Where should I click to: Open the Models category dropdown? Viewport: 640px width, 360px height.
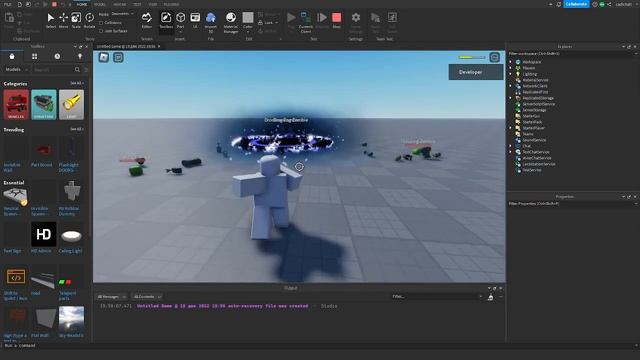tap(16, 70)
